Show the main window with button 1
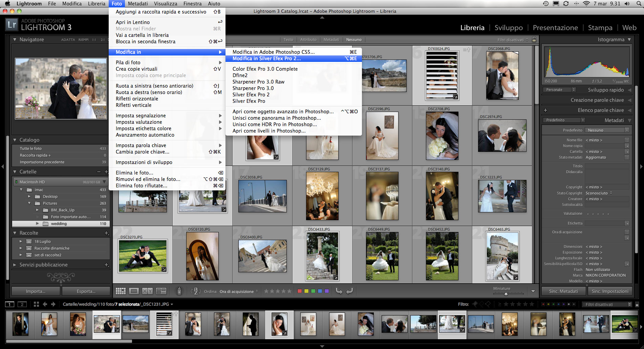 [10, 304]
